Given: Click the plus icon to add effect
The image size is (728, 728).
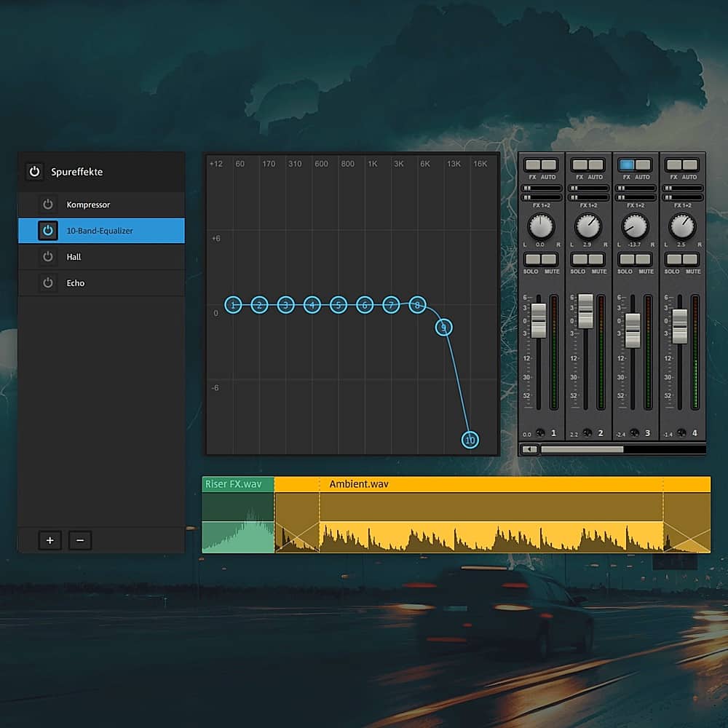Looking at the screenshot, I should coord(50,540).
